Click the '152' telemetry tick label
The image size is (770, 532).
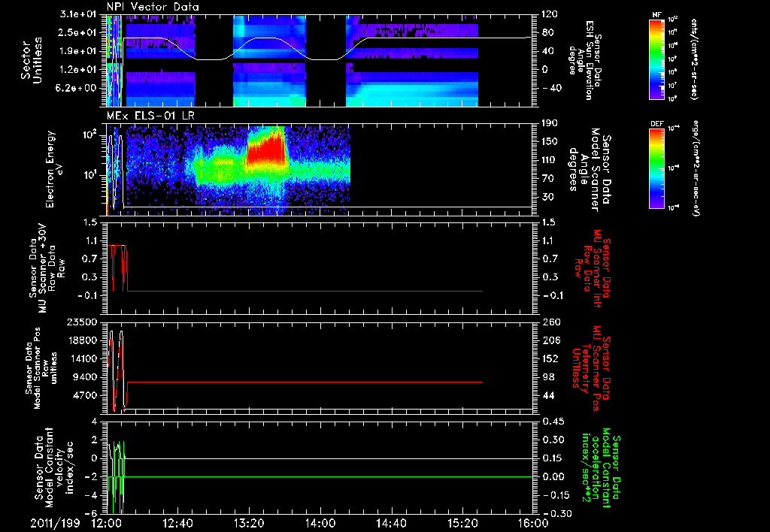[x=551, y=358]
